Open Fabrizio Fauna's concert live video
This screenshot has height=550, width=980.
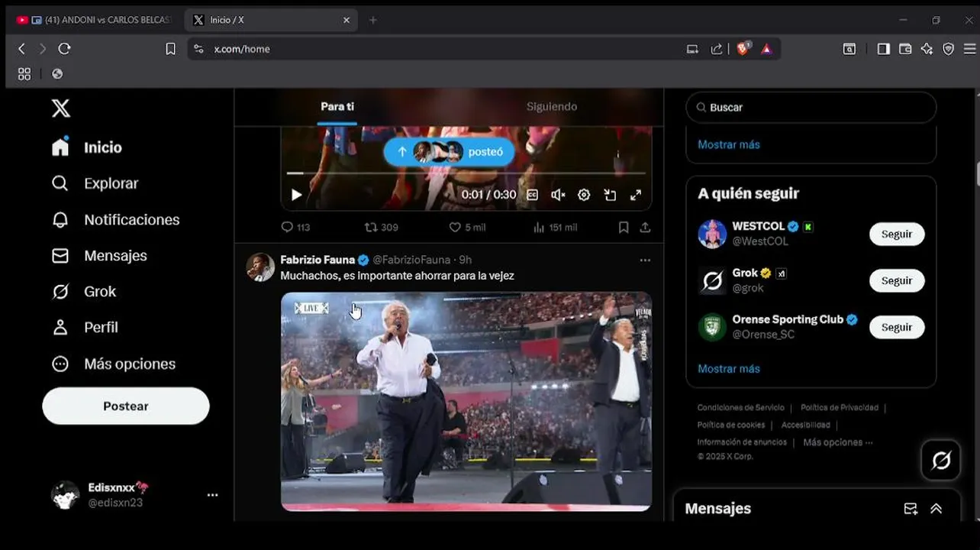(x=466, y=402)
